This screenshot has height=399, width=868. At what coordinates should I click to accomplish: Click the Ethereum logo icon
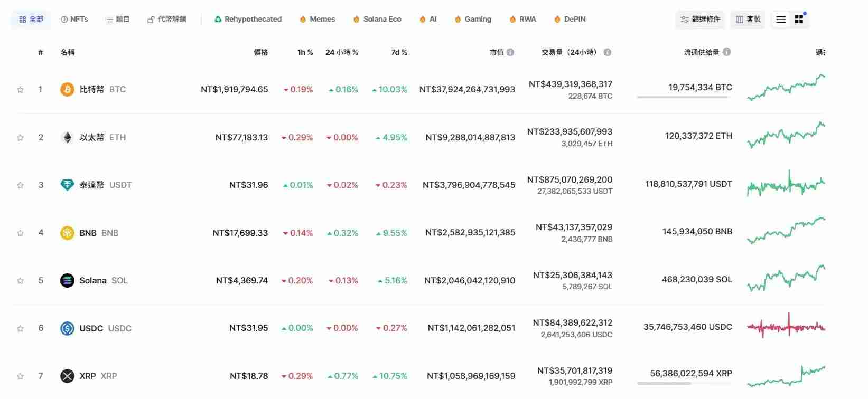(67, 137)
